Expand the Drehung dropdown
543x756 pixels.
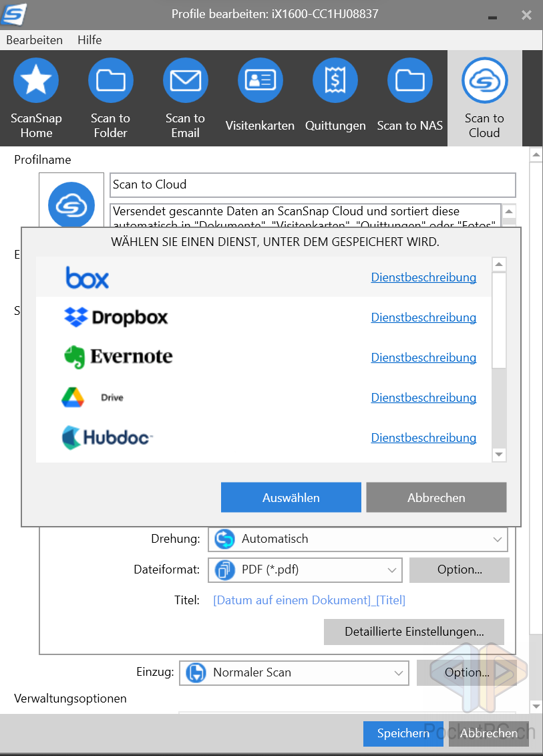(358, 539)
